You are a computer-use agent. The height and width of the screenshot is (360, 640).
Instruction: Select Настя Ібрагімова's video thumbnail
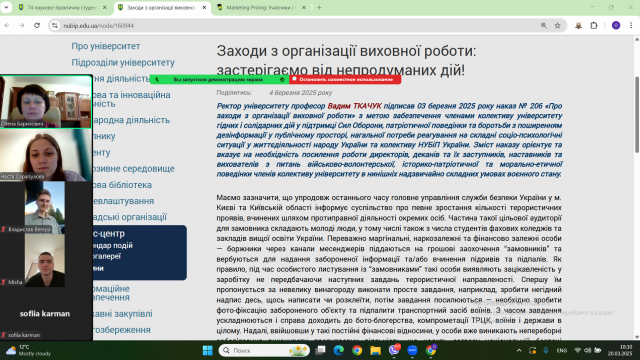click(46, 155)
